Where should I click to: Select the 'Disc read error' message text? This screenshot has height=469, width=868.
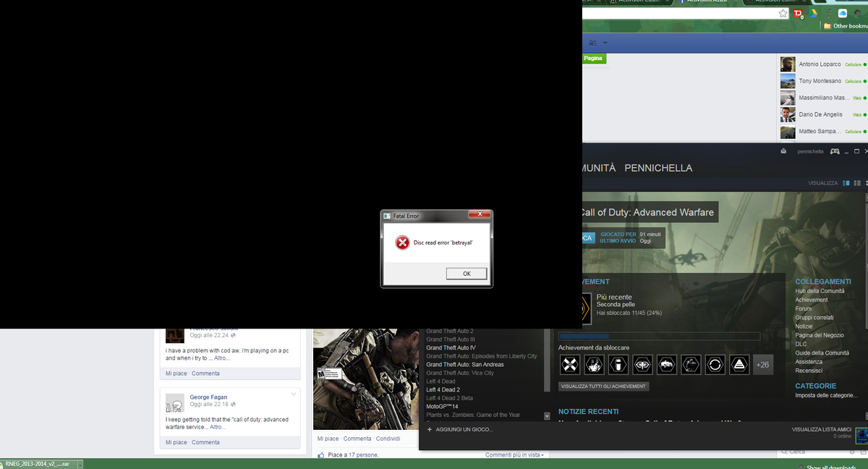pyautogui.click(x=443, y=243)
